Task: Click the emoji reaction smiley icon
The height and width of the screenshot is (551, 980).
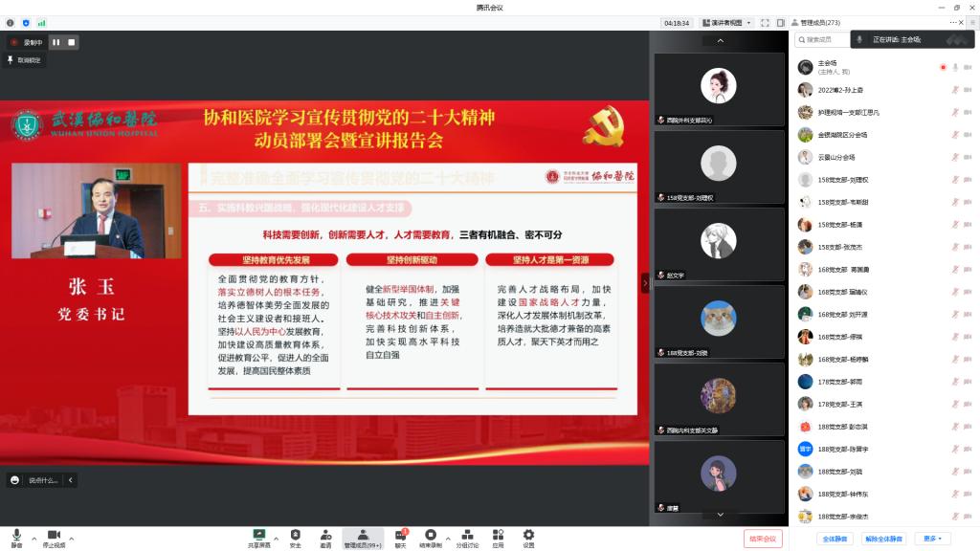Action: [15, 480]
